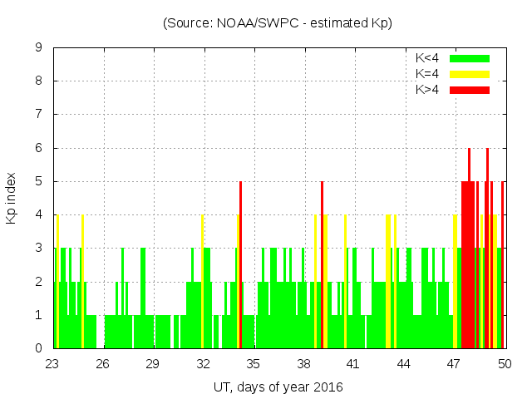
Task: Select the K=4 legend label text
Action: tap(428, 74)
